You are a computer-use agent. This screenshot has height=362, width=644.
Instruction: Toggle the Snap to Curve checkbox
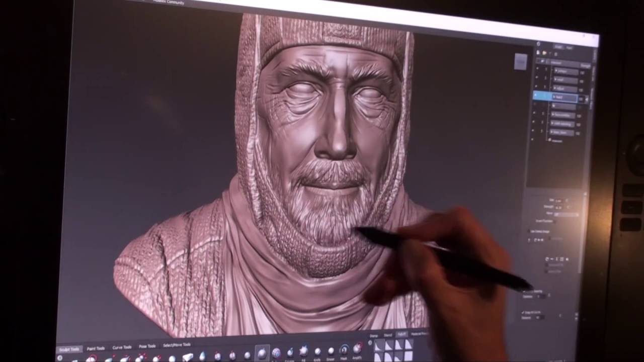point(523,312)
